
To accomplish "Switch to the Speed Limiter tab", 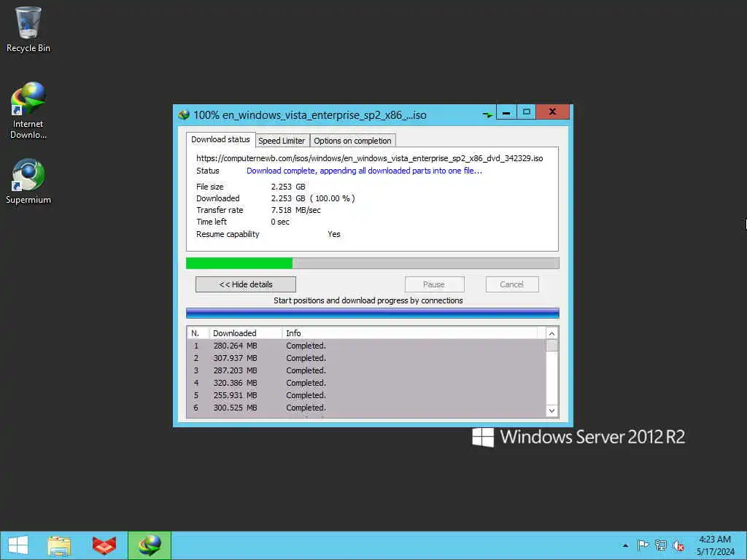I will [282, 141].
